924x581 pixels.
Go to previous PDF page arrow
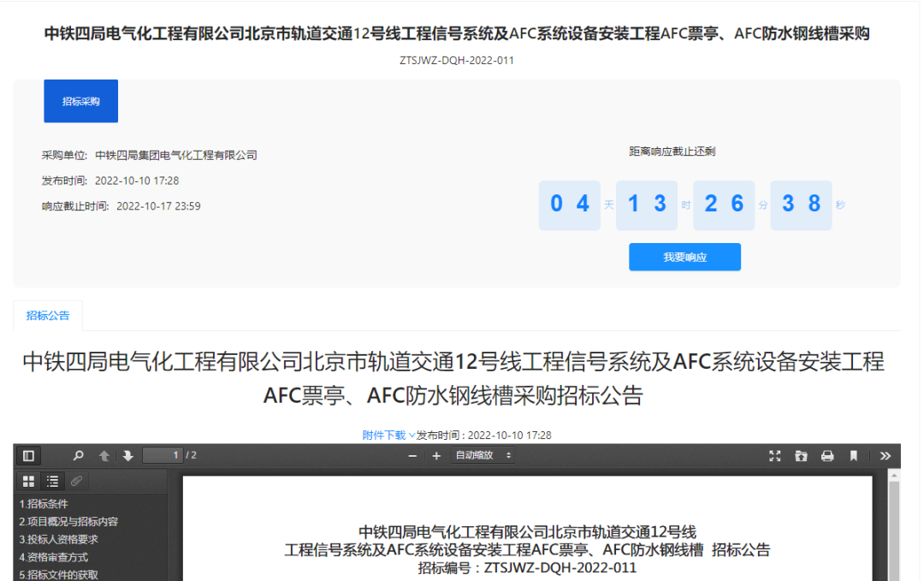104,455
